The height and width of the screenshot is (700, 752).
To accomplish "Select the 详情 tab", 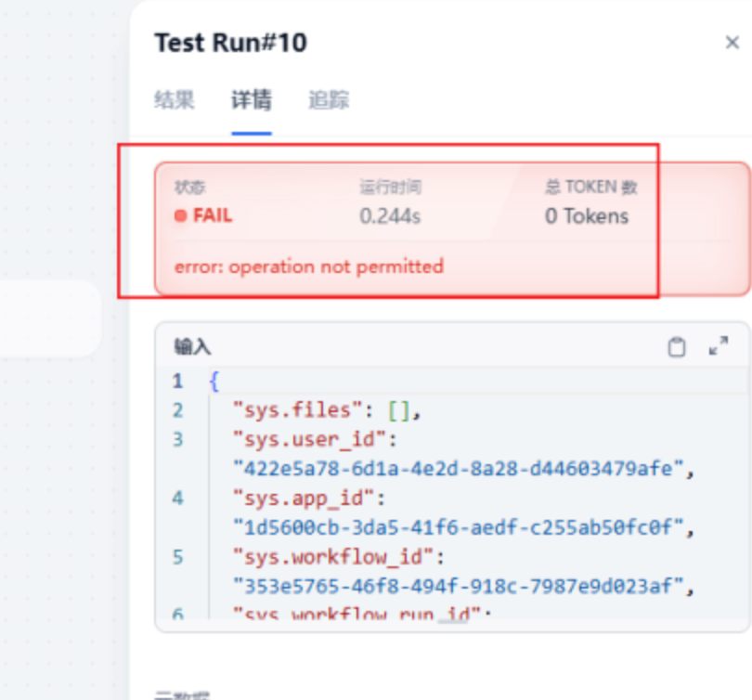I will 252,100.
